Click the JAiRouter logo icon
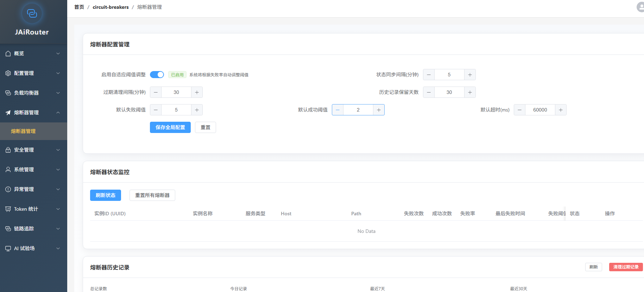 pyautogui.click(x=32, y=13)
